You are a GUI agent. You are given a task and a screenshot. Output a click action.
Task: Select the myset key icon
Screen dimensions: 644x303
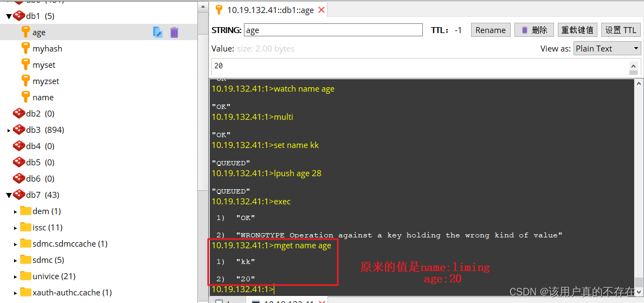pyautogui.click(x=26, y=65)
